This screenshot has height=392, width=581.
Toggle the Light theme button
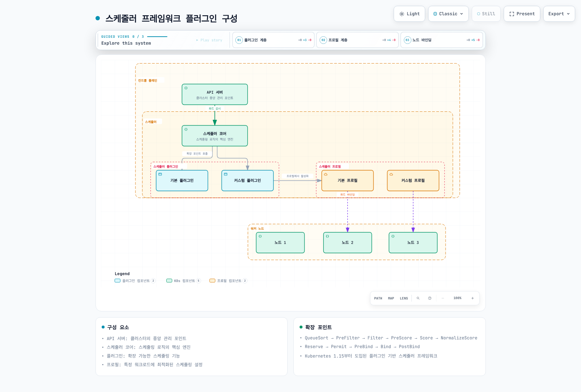tap(409, 14)
